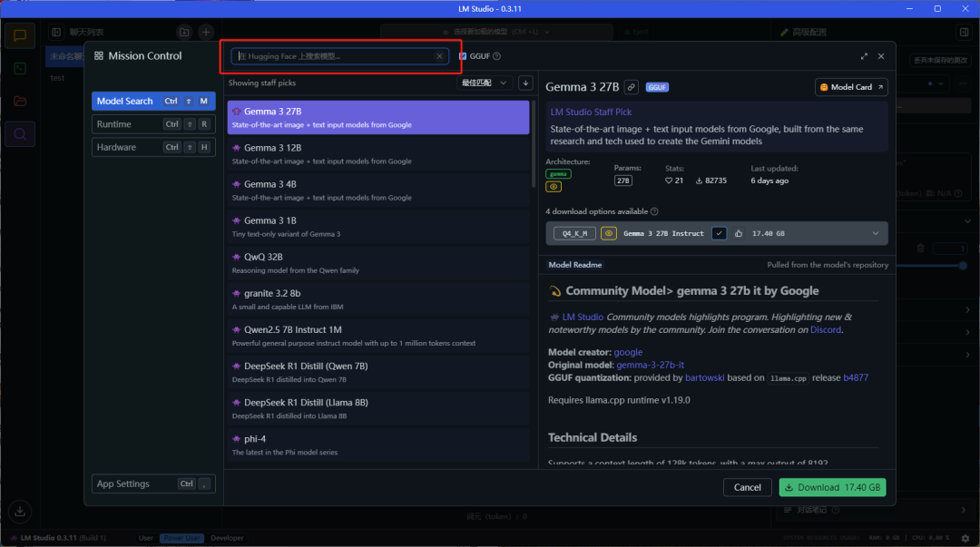Copy the Gemma 3 27B model link
The image size is (980, 547).
click(x=632, y=87)
